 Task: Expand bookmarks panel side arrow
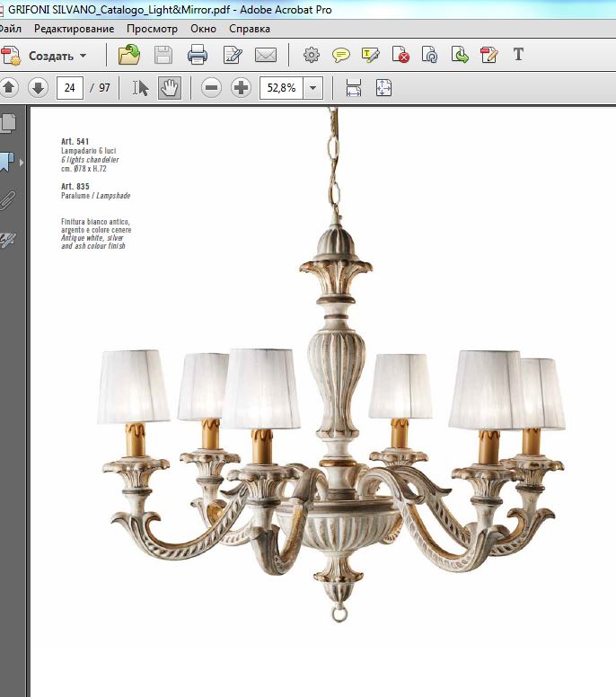pos(21,163)
